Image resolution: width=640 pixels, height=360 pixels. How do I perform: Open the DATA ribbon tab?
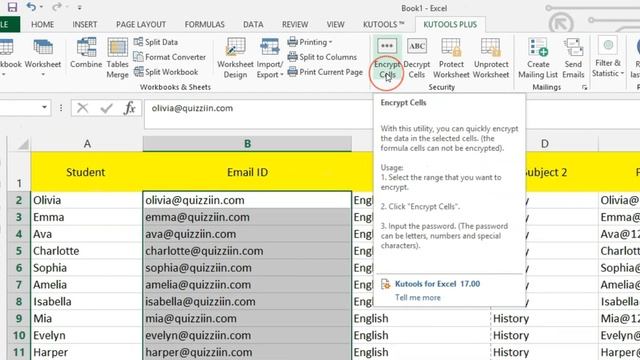click(x=253, y=24)
